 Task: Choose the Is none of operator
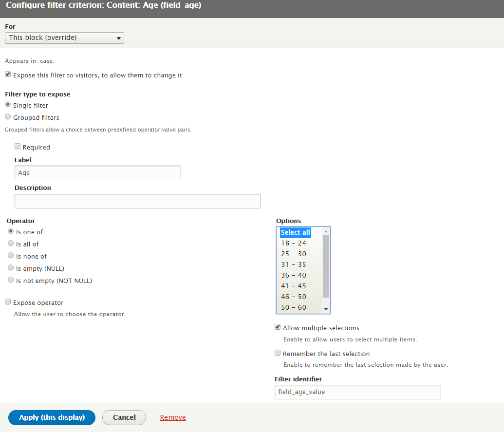point(11,255)
